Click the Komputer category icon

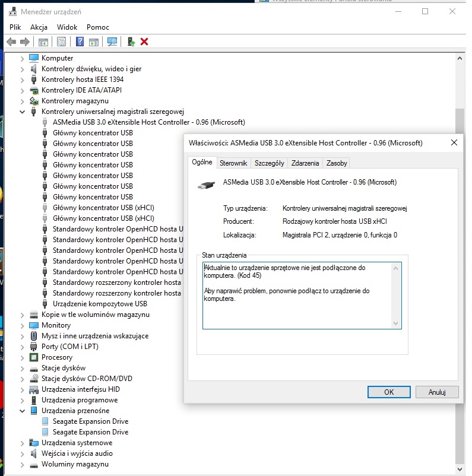(34, 58)
